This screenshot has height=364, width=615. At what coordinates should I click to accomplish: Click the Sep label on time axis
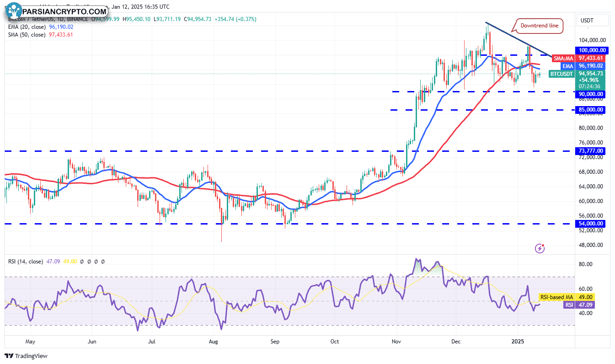click(275, 341)
